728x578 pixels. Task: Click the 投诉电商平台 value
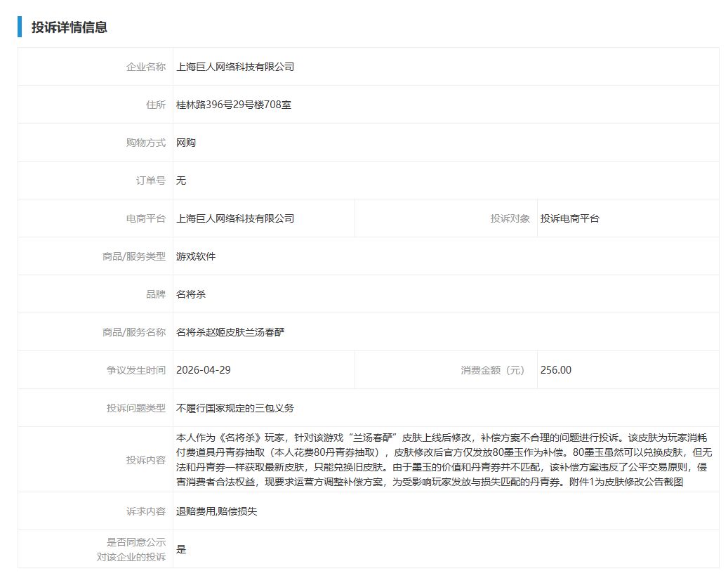[x=569, y=218]
